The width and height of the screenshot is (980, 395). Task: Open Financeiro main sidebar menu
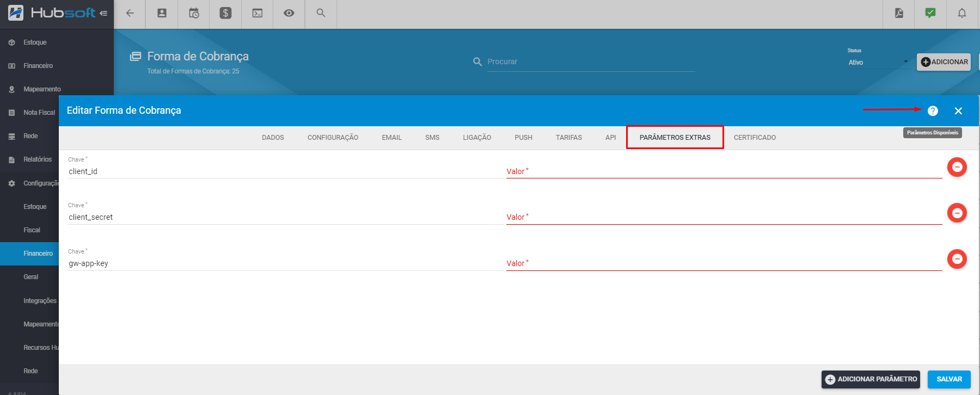(x=38, y=66)
